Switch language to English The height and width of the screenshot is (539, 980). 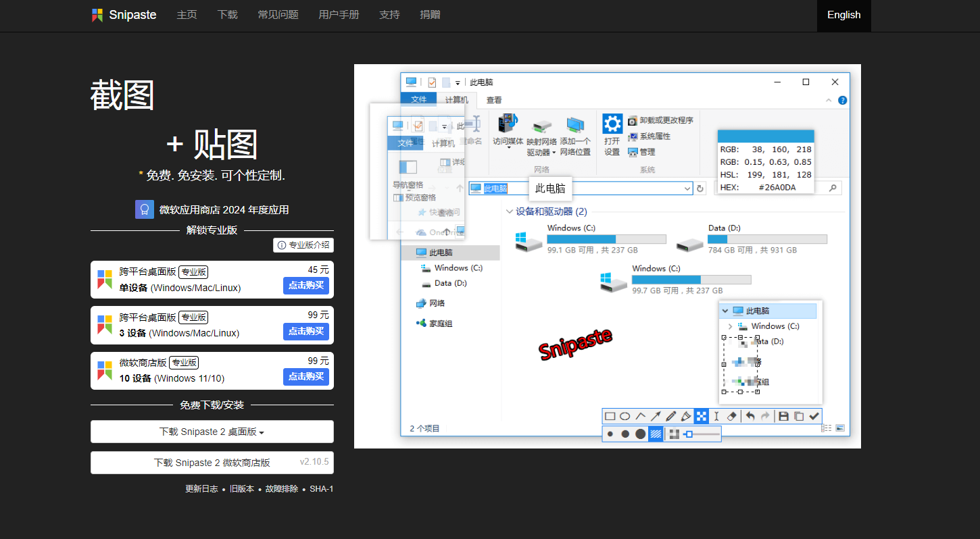click(x=843, y=15)
